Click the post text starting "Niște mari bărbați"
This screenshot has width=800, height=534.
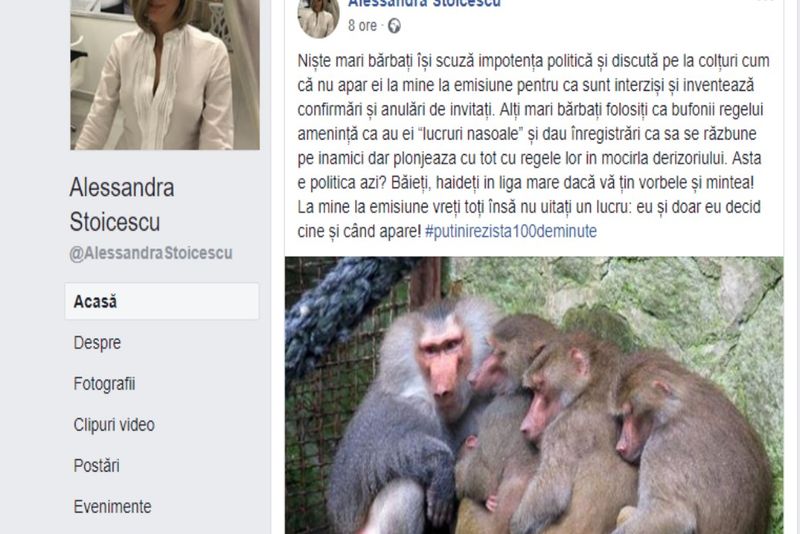click(533, 146)
